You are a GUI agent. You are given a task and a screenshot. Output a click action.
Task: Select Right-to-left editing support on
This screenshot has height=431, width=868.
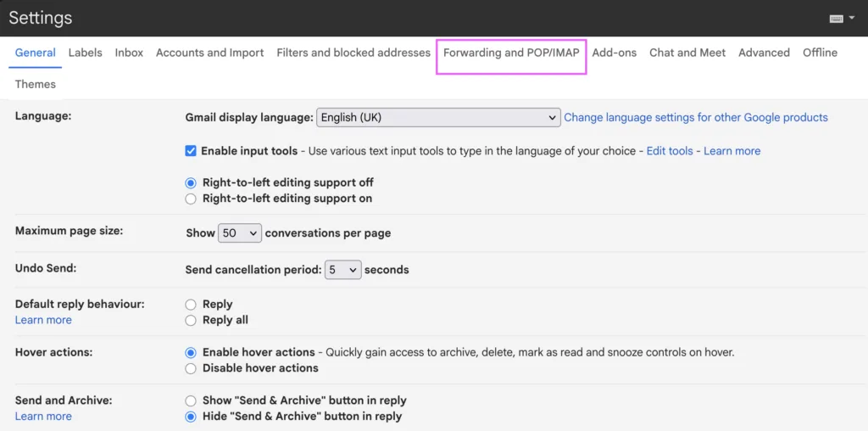[x=191, y=199]
